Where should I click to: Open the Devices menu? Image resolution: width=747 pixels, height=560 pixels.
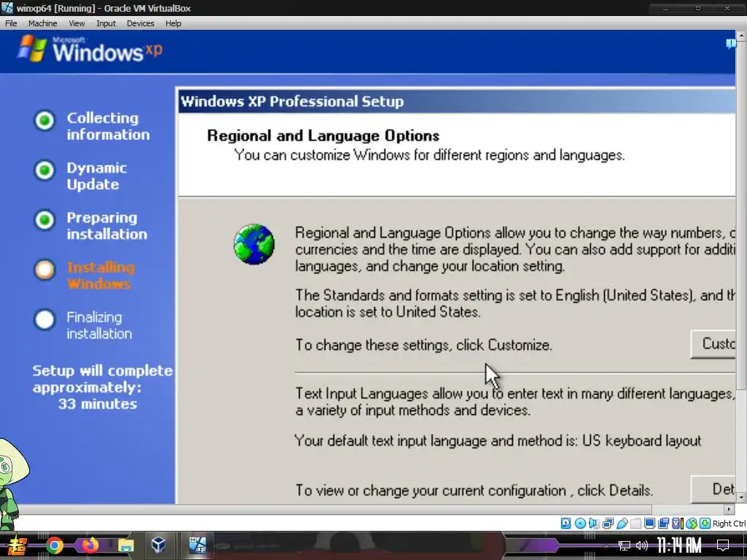click(x=141, y=23)
